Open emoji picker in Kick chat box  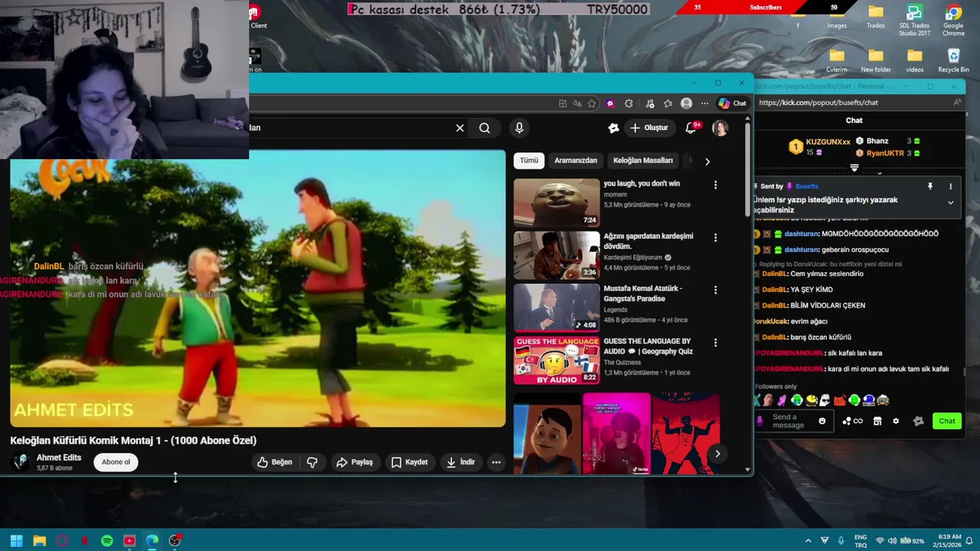tap(822, 421)
